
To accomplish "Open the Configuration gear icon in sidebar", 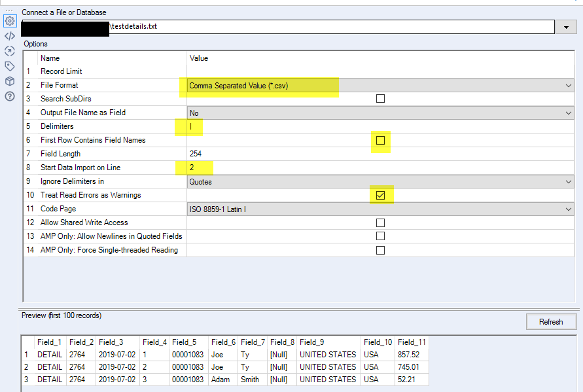I will click(x=10, y=21).
